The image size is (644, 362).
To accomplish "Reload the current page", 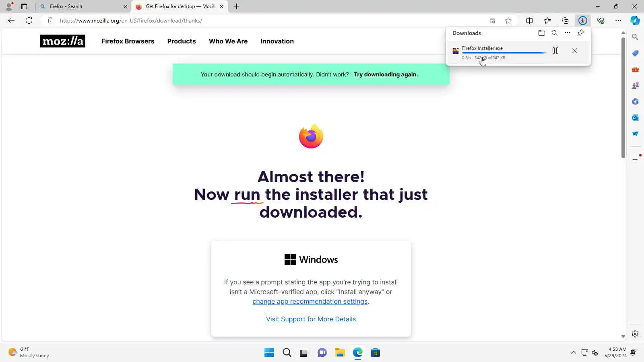I will click(x=29, y=21).
